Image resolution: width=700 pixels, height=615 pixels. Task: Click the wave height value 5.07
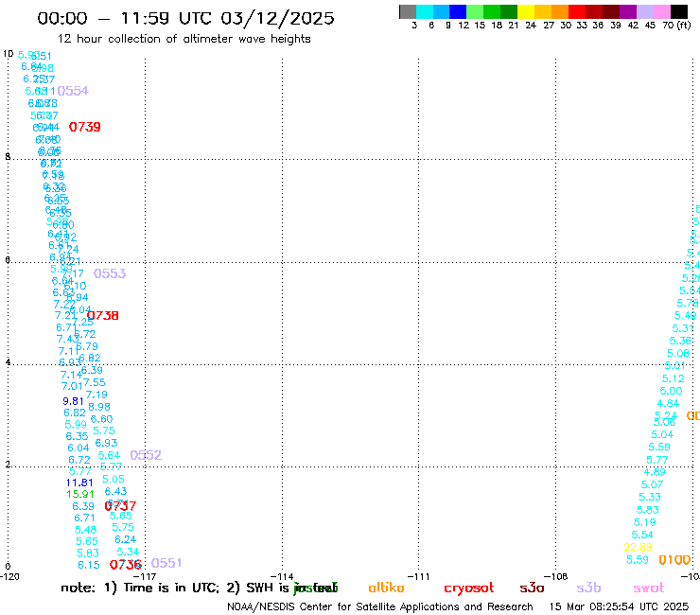(x=653, y=484)
